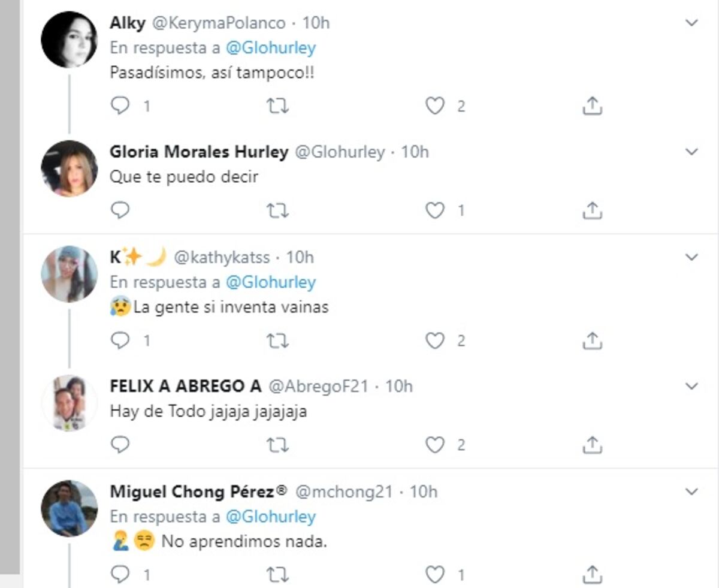
Task: Share the tweet by Gloria Morales Hurley
Action: coord(593,210)
